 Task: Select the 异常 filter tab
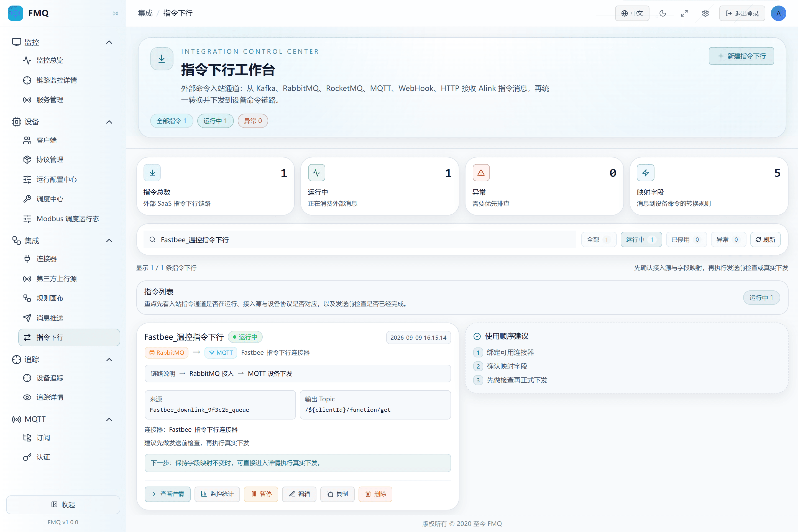pos(728,239)
